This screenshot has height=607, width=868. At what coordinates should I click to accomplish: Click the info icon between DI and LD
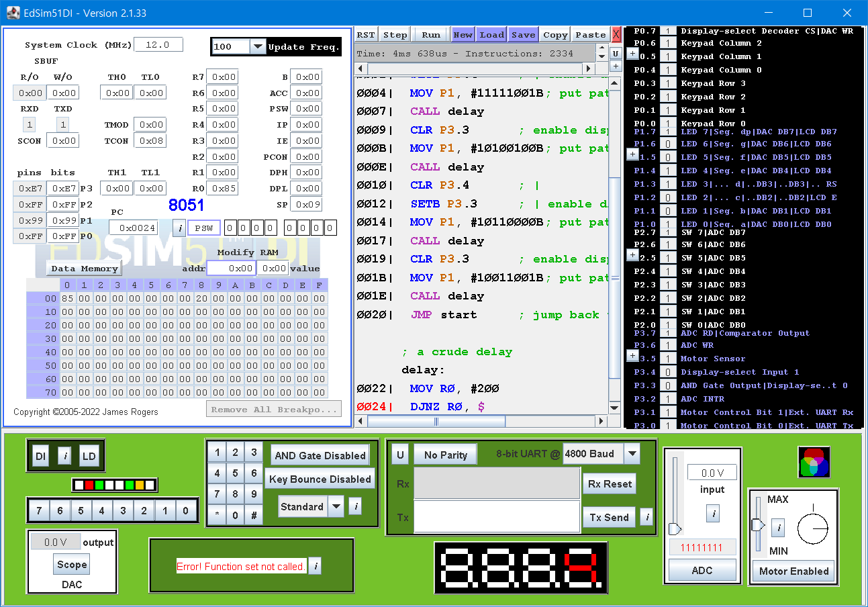(64, 456)
